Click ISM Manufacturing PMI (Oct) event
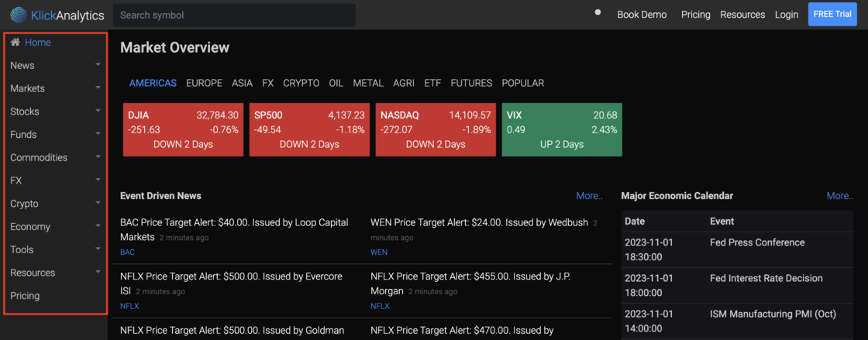This screenshot has width=868, height=340. click(773, 314)
